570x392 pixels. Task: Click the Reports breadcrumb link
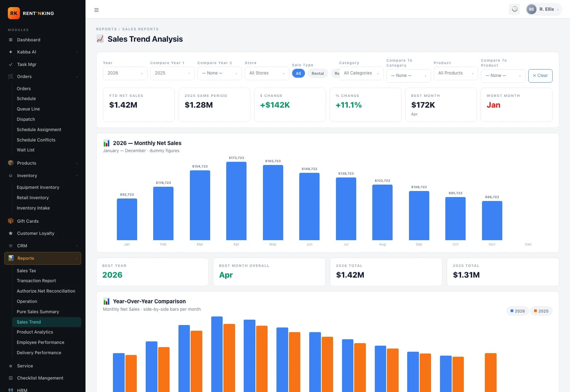point(107,29)
